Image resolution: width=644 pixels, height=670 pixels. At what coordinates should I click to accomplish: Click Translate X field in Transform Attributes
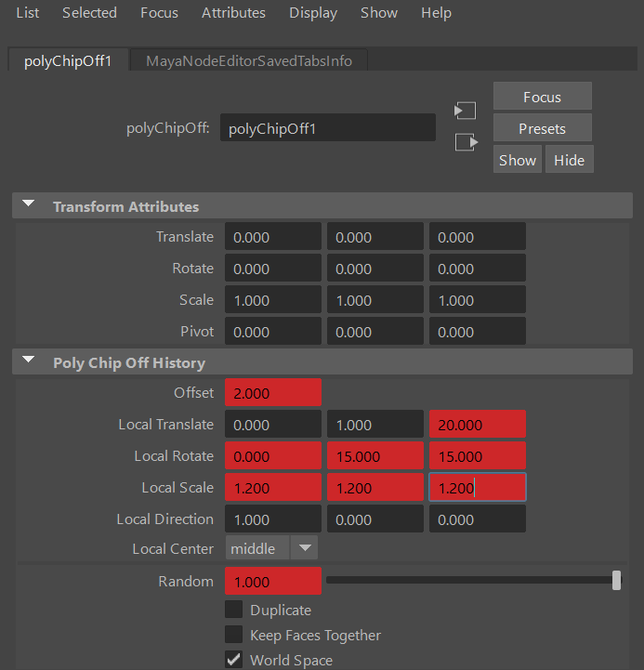pos(273,236)
